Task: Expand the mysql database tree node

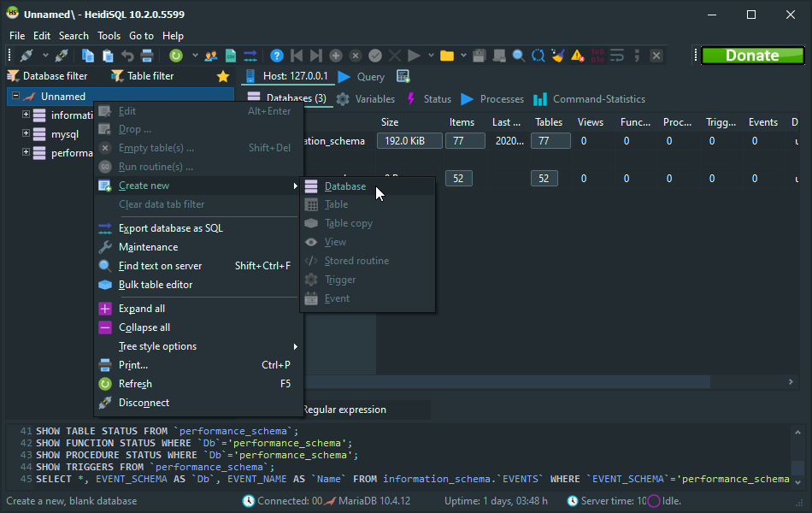Action: pyautogui.click(x=26, y=133)
